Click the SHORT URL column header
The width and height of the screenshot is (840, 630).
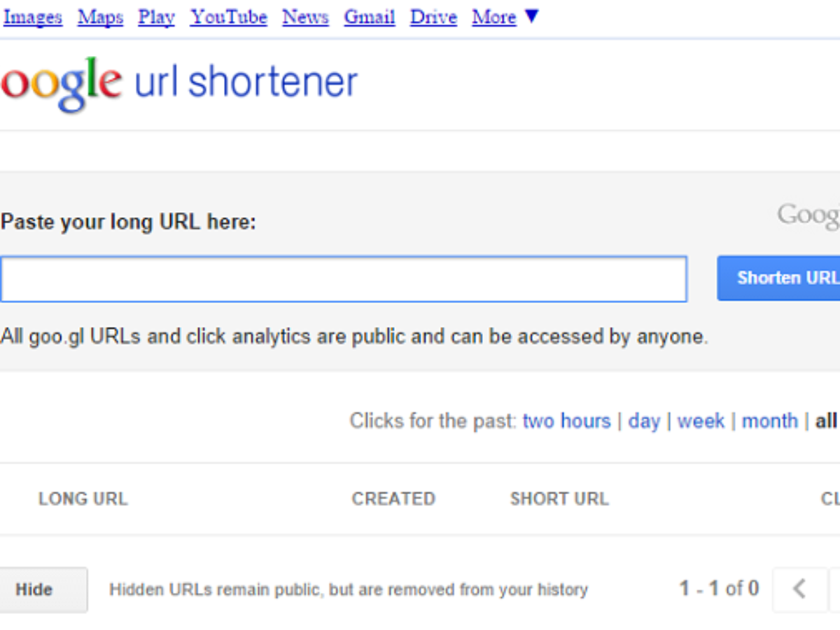tap(559, 499)
